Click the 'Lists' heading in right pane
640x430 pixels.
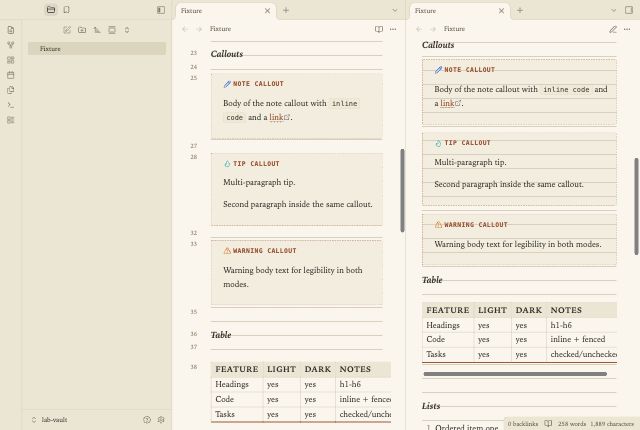click(431, 406)
